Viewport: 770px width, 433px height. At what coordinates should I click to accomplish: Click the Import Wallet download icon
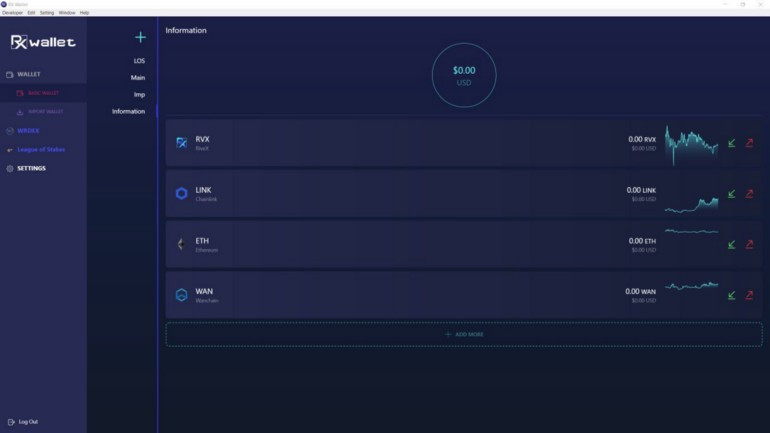[x=20, y=112]
